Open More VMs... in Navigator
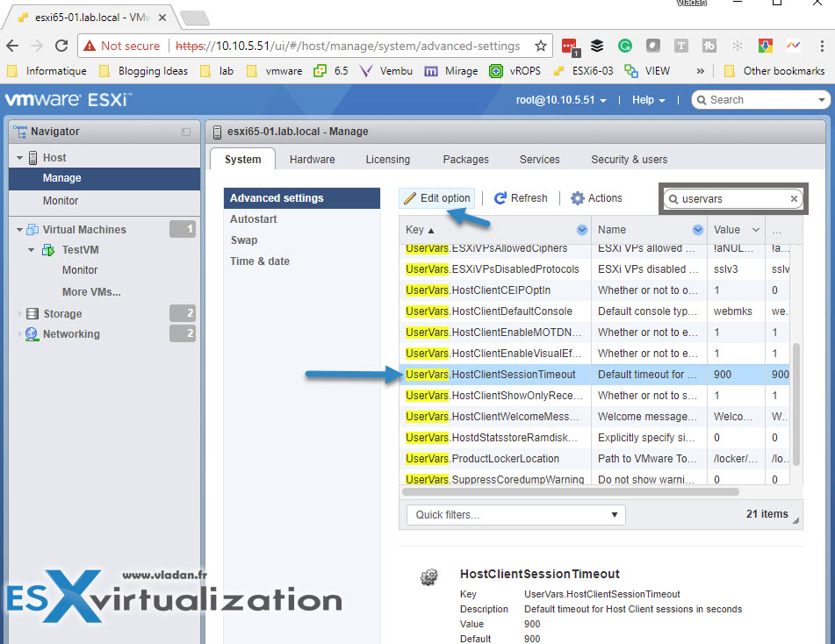Viewport: 835px width, 644px height. click(91, 291)
